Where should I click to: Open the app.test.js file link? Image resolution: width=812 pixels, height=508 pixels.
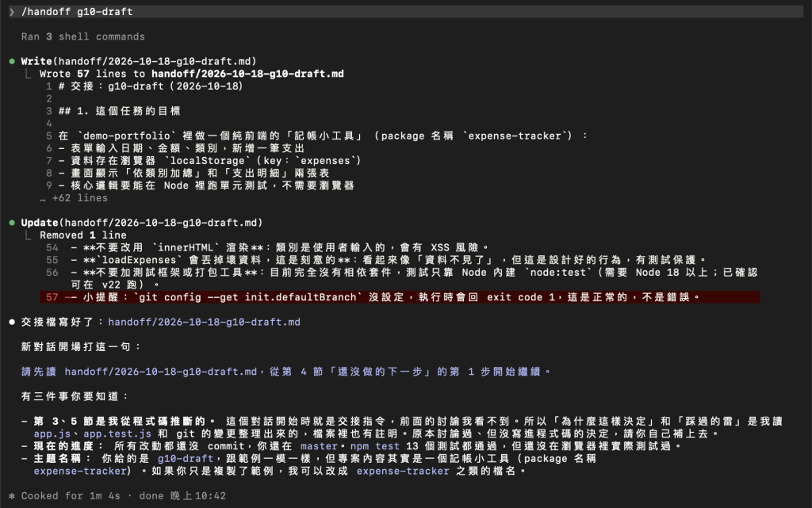(117, 434)
